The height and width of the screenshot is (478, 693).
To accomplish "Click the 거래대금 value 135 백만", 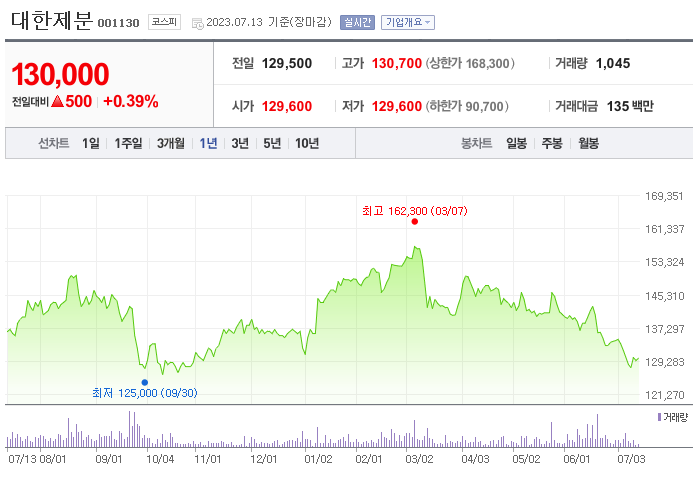I will [630, 106].
